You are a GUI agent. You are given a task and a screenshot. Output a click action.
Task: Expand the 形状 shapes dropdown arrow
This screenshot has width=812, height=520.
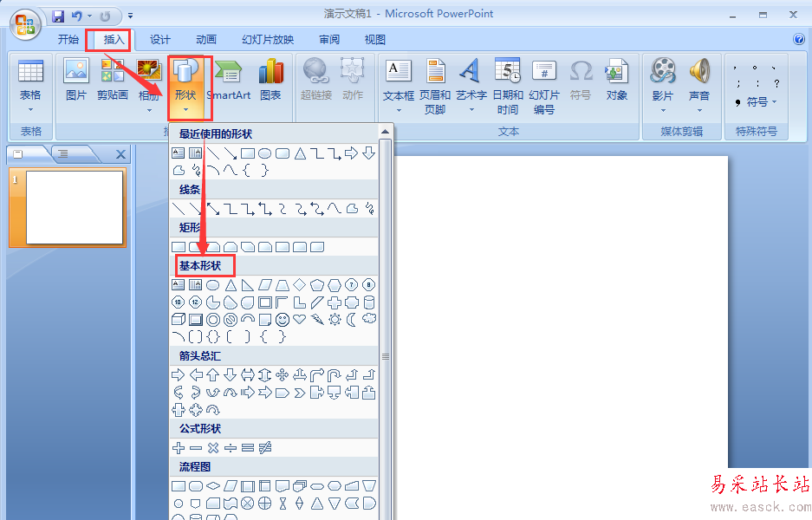(185, 110)
